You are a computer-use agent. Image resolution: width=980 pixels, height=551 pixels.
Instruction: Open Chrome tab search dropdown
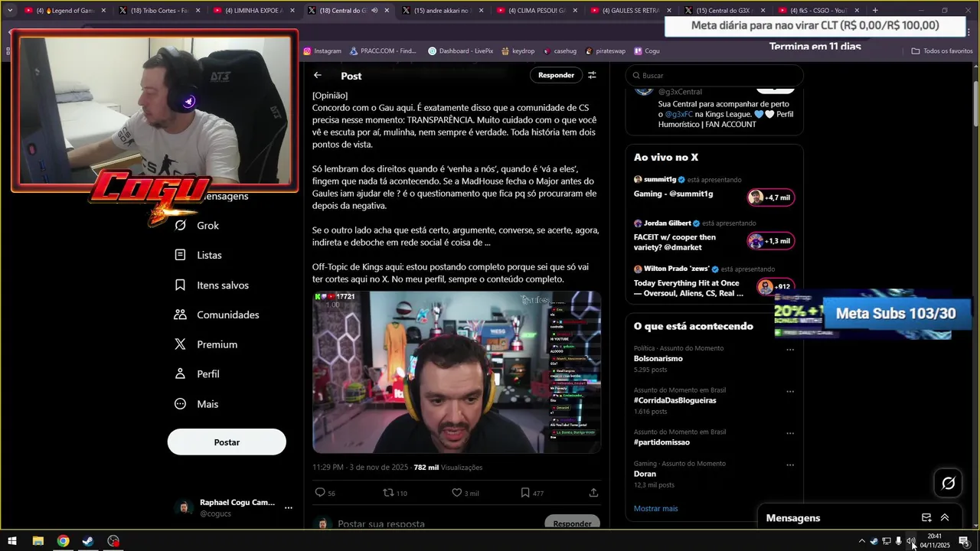9,11
